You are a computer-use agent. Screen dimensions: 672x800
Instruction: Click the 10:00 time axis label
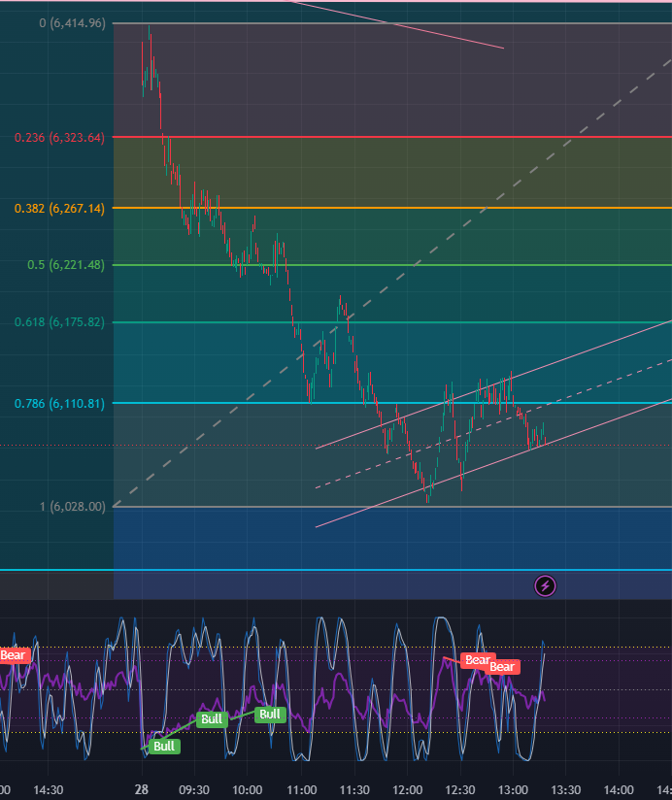[x=248, y=789]
